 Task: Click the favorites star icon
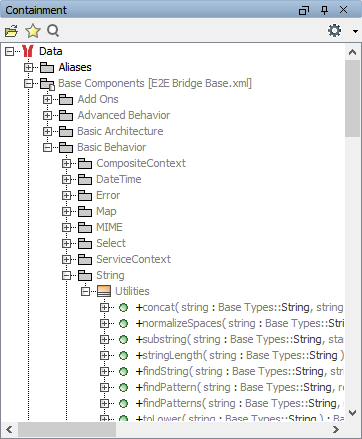coord(33,31)
